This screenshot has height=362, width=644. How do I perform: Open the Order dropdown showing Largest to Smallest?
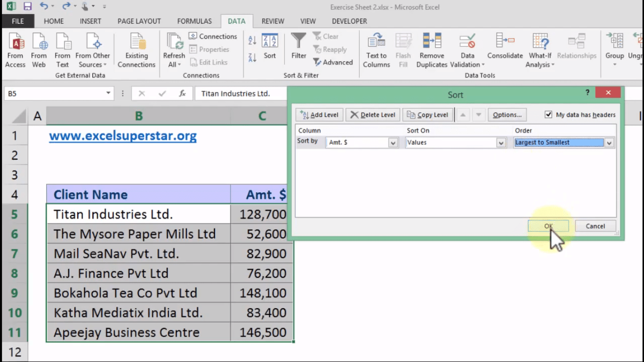pyautogui.click(x=609, y=142)
